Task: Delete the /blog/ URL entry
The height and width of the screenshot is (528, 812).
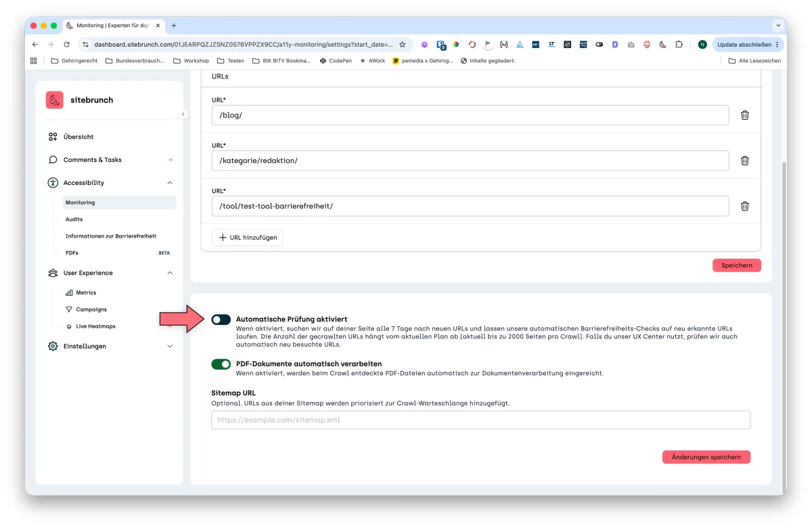Action: point(744,115)
